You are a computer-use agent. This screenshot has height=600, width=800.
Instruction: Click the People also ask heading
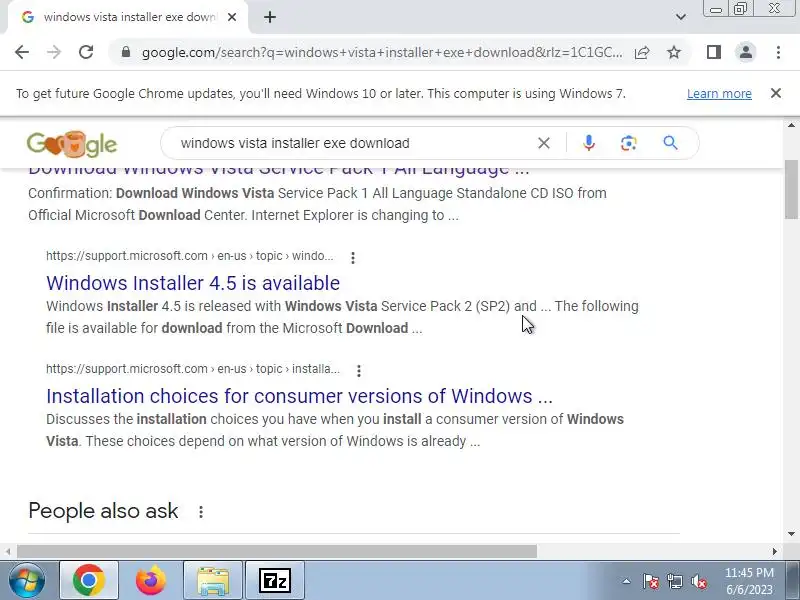(104, 511)
